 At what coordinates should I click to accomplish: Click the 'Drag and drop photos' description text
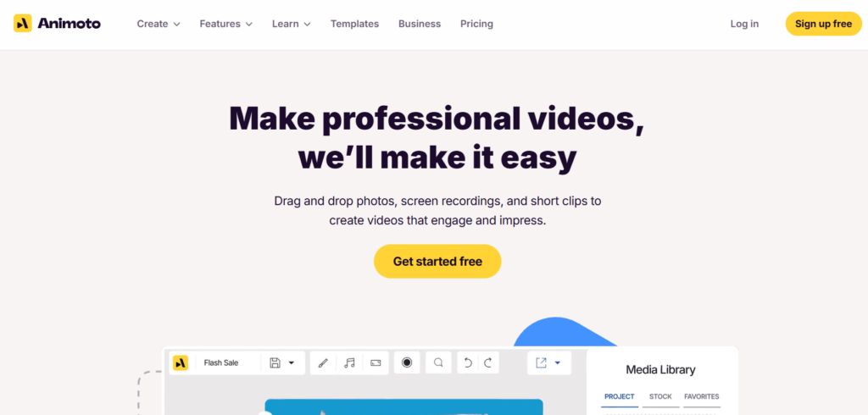coord(437,210)
